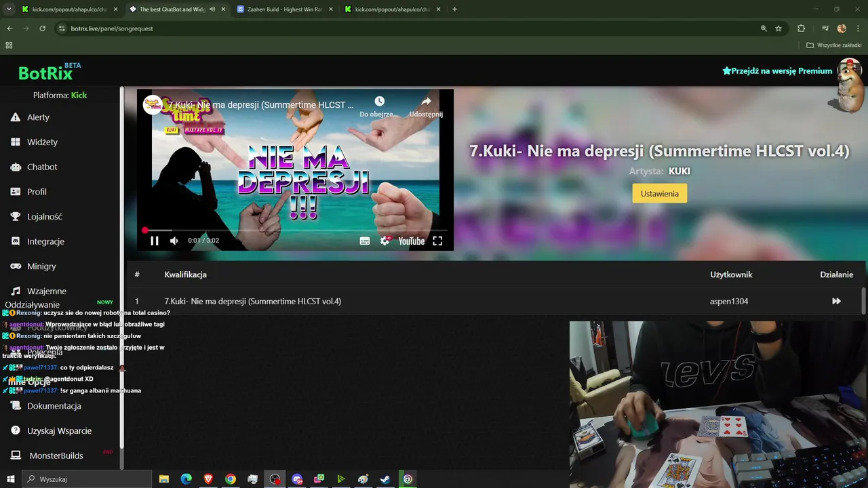The width and height of the screenshot is (868, 488).
Task: Click the Platforma: Kick label
Action: 60,96
